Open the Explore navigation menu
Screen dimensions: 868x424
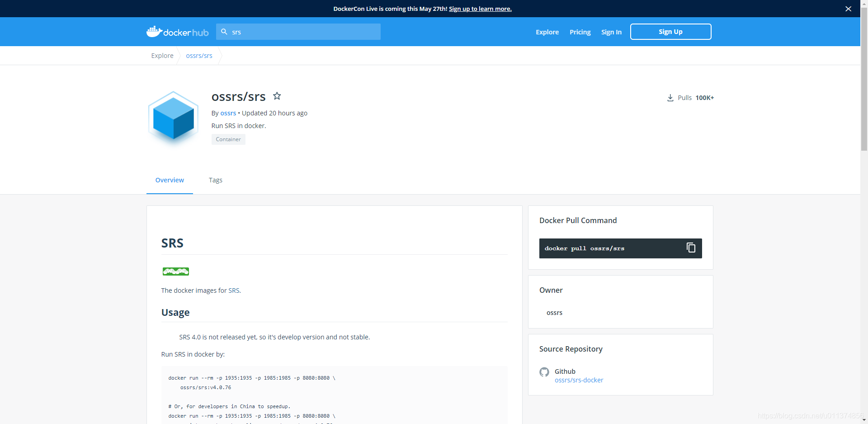click(x=547, y=32)
